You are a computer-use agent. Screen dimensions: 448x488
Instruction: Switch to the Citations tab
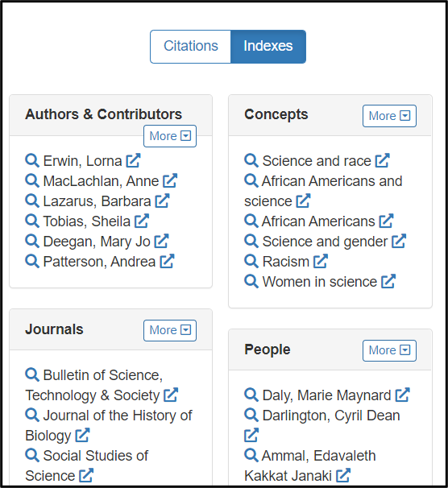190,47
